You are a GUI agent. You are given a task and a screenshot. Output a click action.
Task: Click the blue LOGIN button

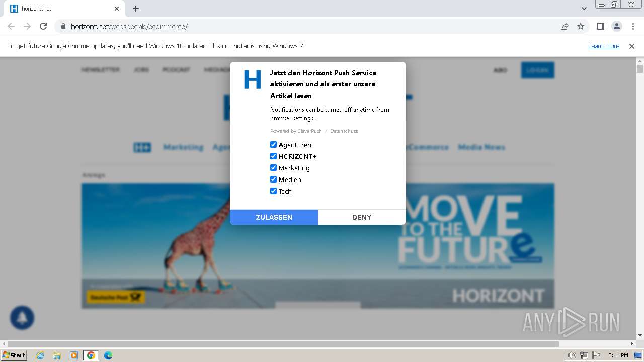coord(537,70)
